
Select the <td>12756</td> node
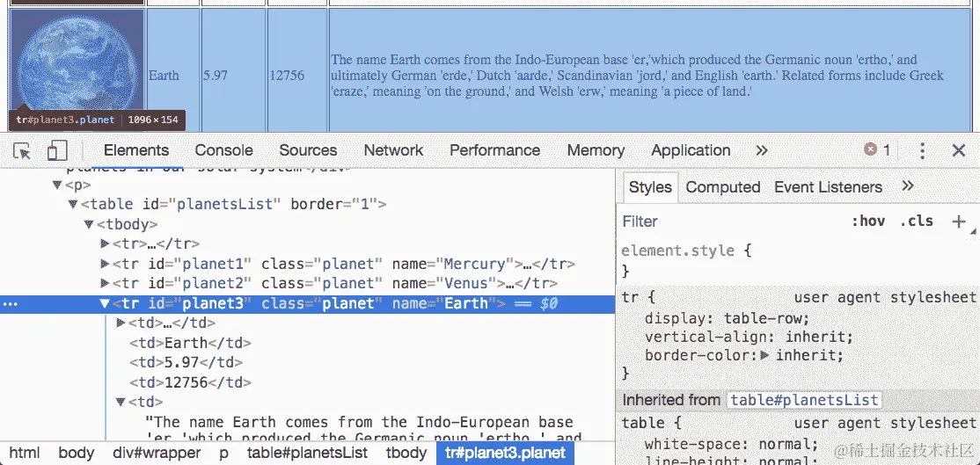coord(190,382)
